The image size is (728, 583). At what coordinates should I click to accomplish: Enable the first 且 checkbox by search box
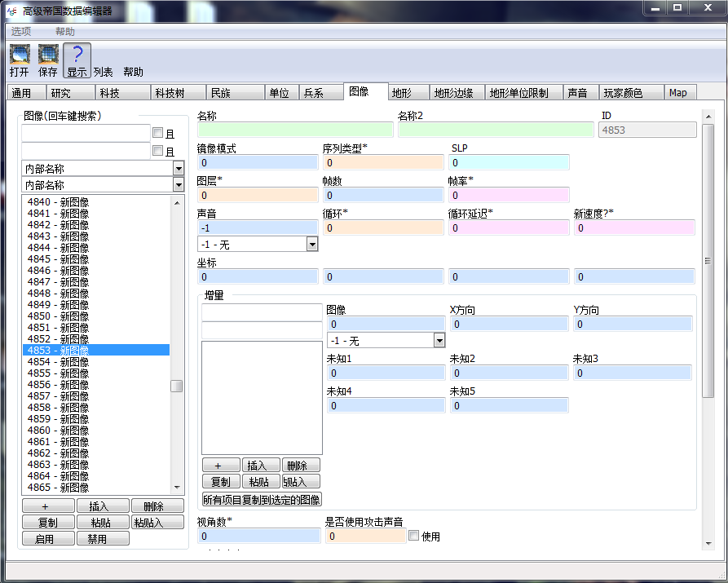pos(158,133)
